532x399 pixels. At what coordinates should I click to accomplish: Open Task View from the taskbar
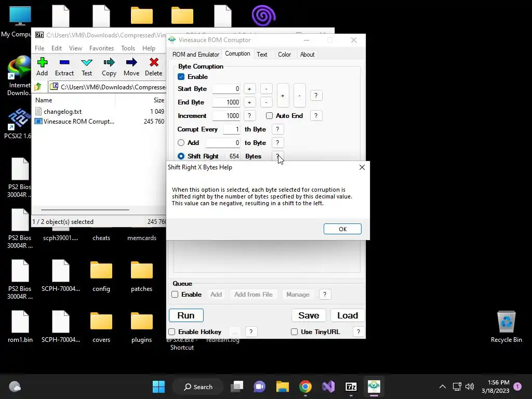237,387
